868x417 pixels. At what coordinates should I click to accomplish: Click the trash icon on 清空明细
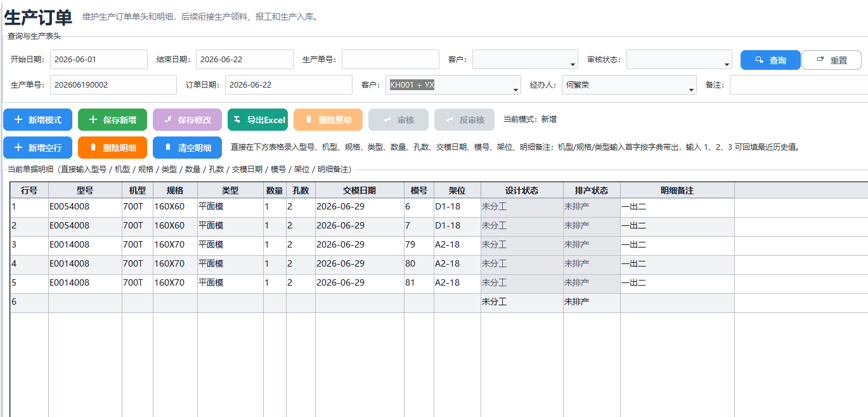168,147
